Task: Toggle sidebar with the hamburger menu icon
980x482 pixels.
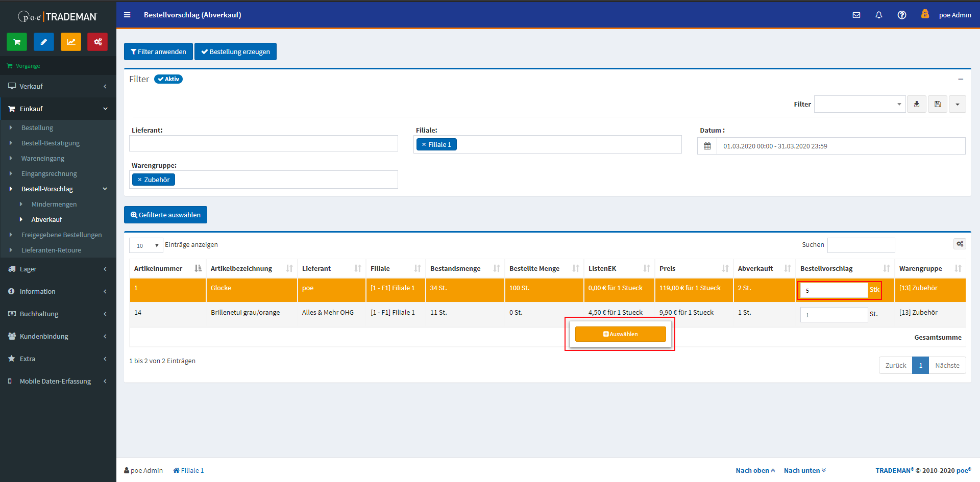Action: (x=127, y=15)
